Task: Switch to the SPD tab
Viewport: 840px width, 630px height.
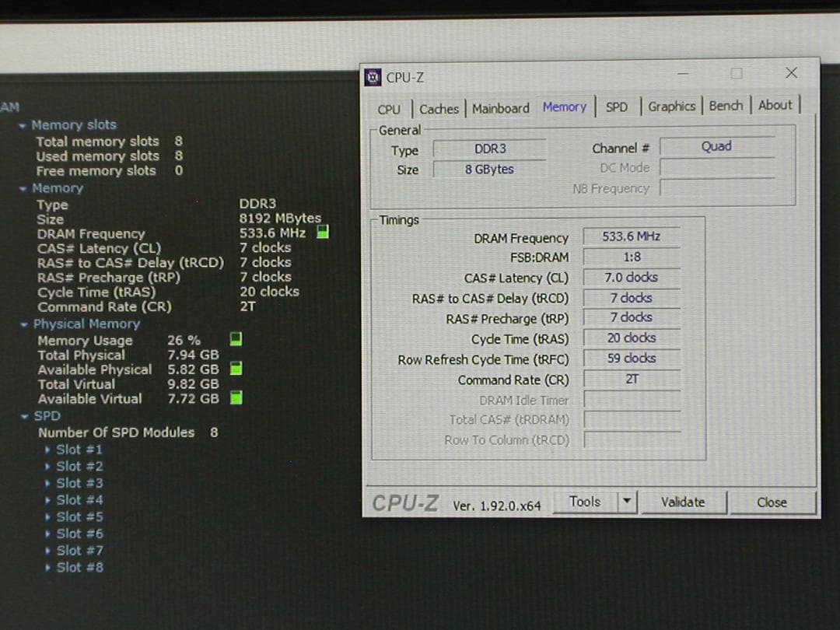Action: (617, 107)
